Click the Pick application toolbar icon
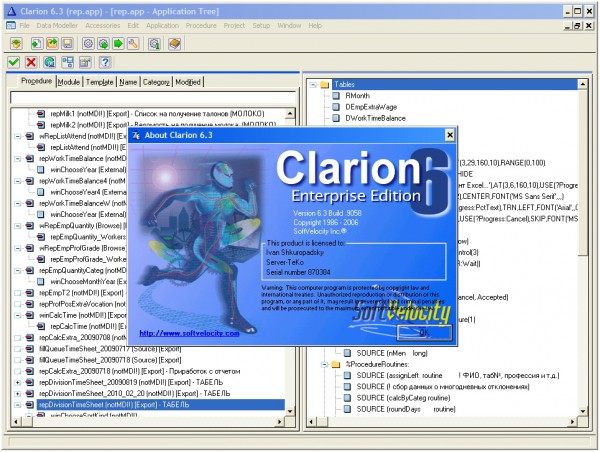 click(x=16, y=44)
